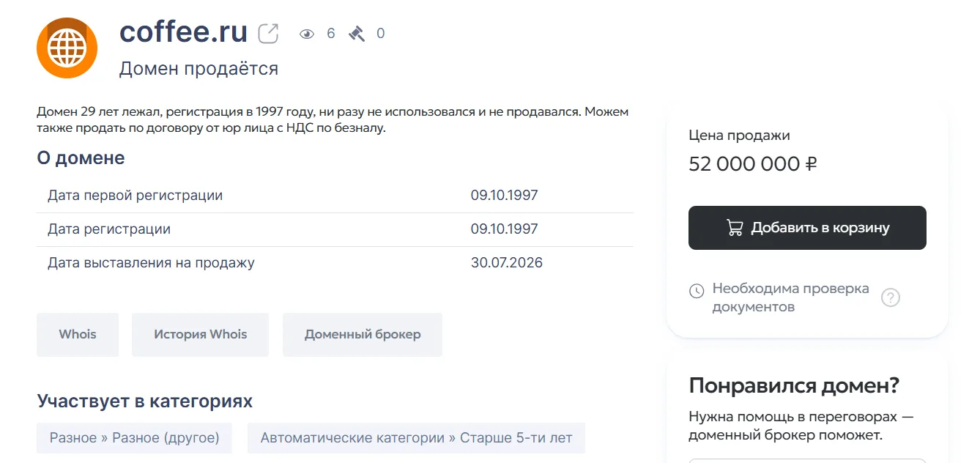Click the price 52 000 000 ₽
Viewport: 980px width, 463px height.
[753, 164]
